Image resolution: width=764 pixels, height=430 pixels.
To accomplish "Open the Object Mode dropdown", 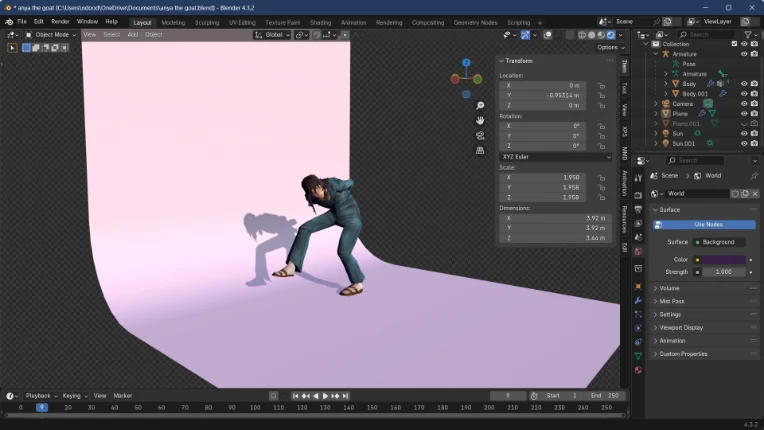I will click(x=51, y=35).
